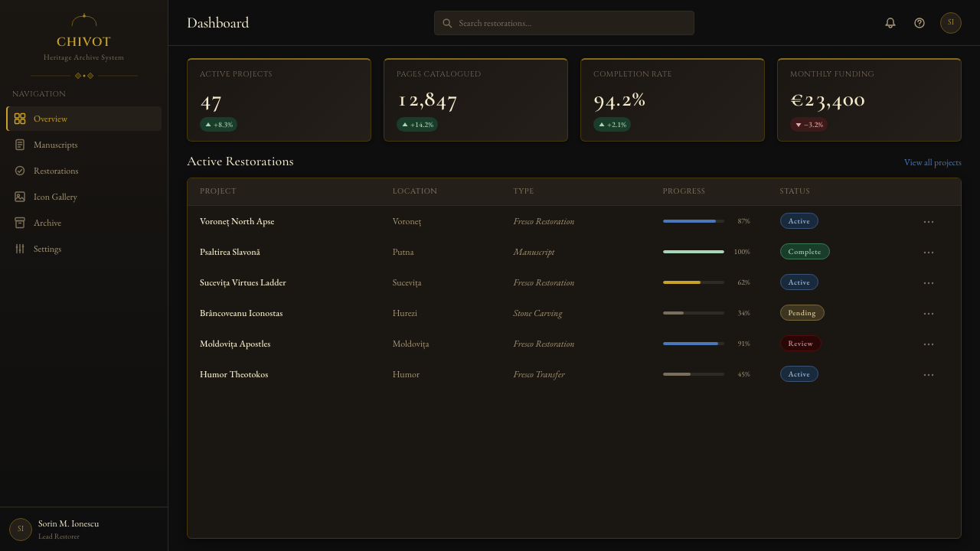
Task: Click the Overview grid icon in the sidebar
Action: tap(20, 119)
